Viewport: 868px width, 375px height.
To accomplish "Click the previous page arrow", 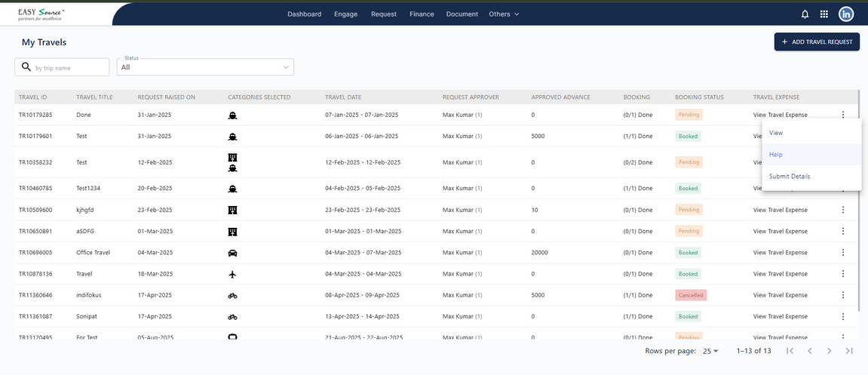I will pyautogui.click(x=810, y=351).
